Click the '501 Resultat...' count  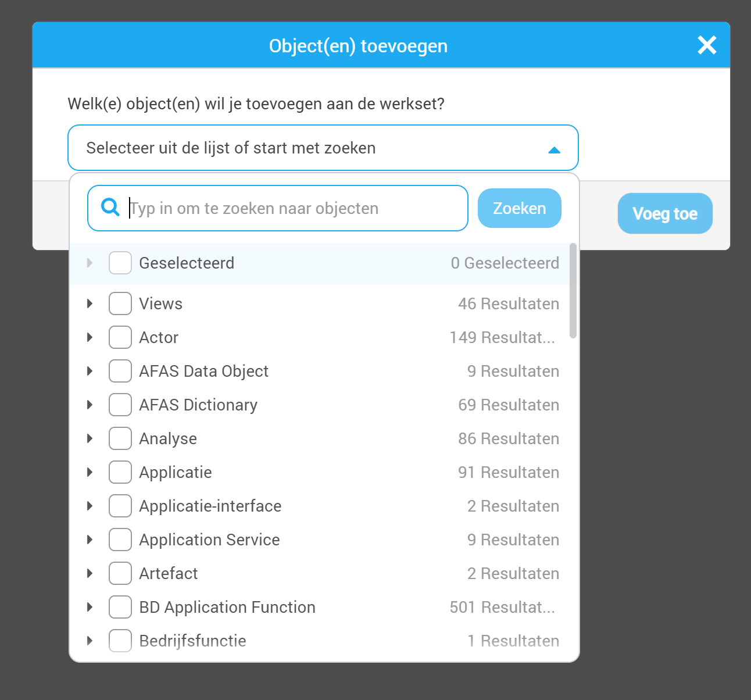pos(502,607)
